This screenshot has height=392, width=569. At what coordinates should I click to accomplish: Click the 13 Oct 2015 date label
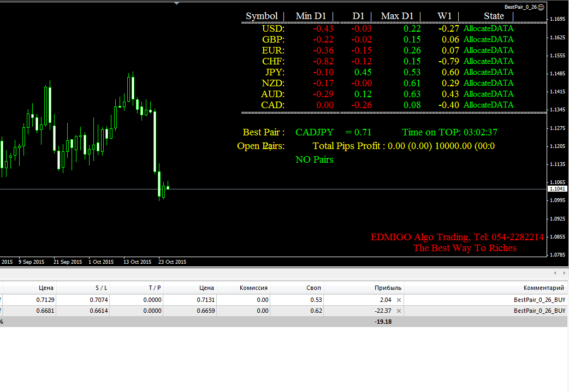(x=137, y=262)
